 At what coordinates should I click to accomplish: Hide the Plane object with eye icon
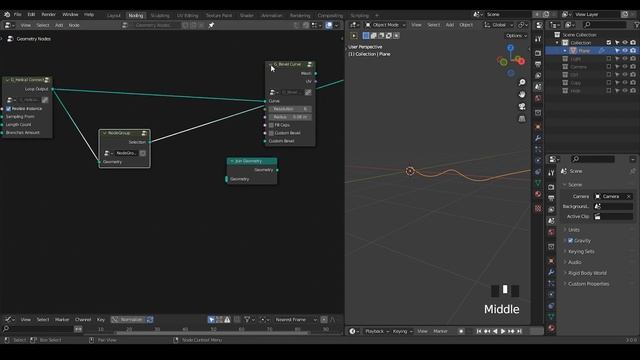pos(624,51)
